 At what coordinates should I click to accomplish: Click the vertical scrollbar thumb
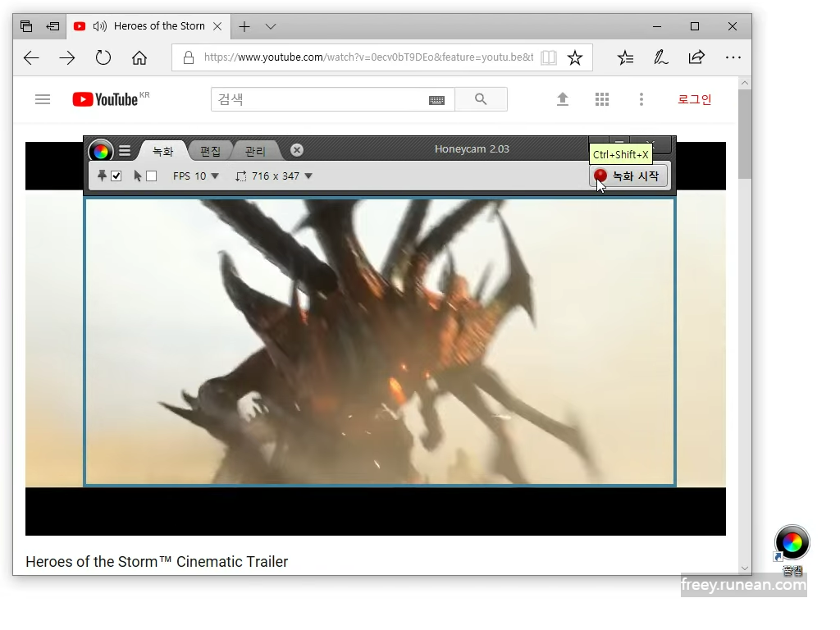(745, 134)
